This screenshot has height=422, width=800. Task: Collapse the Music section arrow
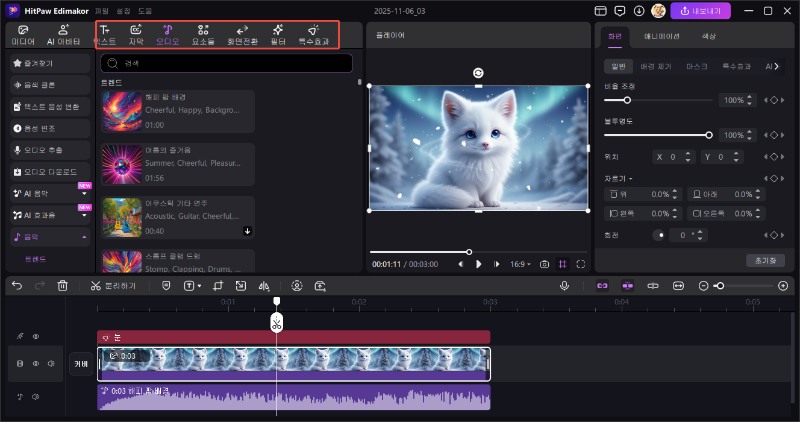[x=84, y=237]
